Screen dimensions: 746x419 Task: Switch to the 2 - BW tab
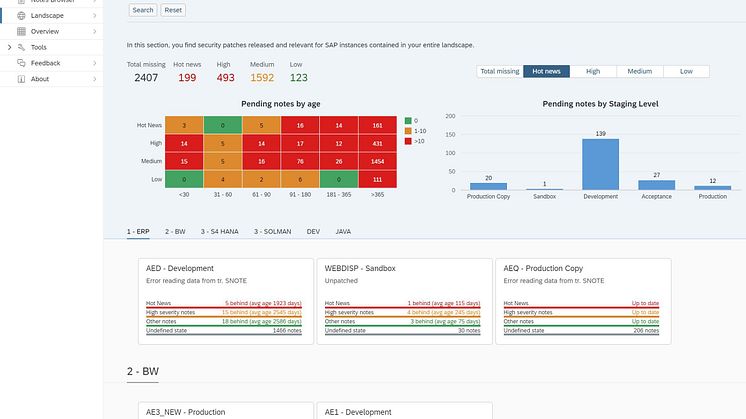click(177, 231)
